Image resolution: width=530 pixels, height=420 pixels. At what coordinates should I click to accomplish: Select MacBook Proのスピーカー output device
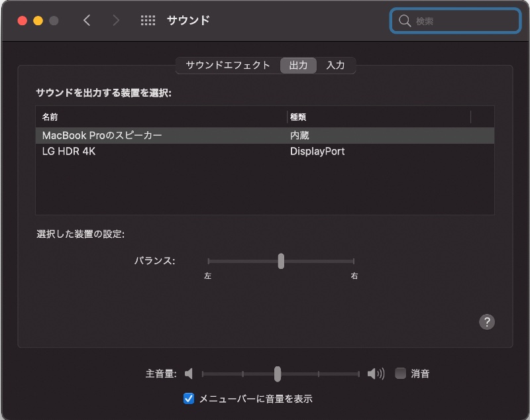tap(102, 135)
